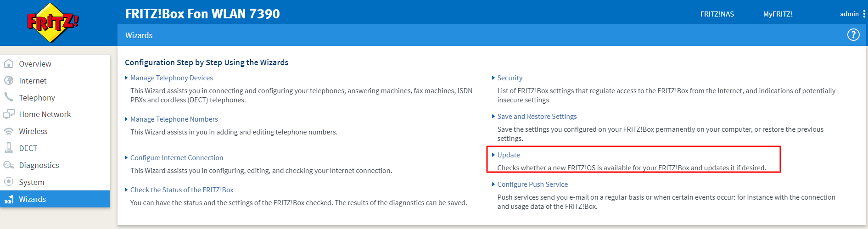Viewport: 868px width, 229px height.
Task: Go to FRITZ!NAS
Action: point(717,14)
